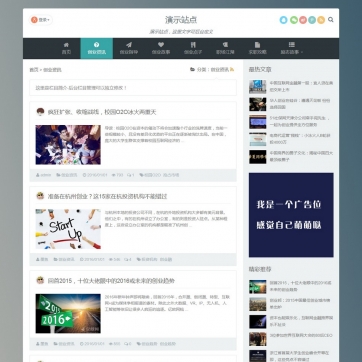The image size is (362, 362).
Task: Open the fork-and-knife icon nav tab
Action: pyautogui.click(x=193, y=48)
